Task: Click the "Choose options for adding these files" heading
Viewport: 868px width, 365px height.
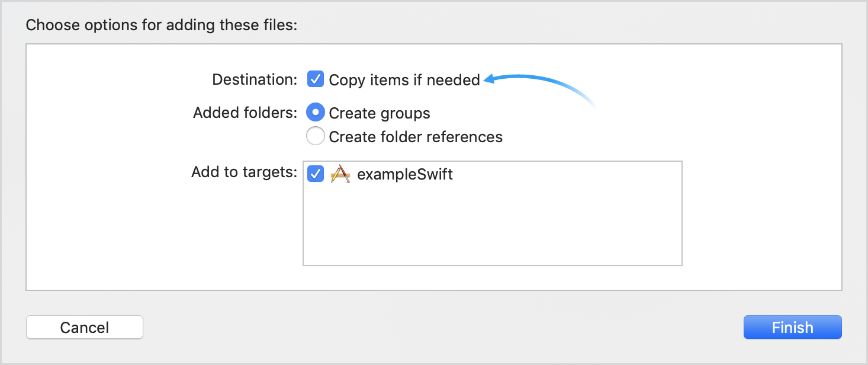Action: tap(161, 25)
